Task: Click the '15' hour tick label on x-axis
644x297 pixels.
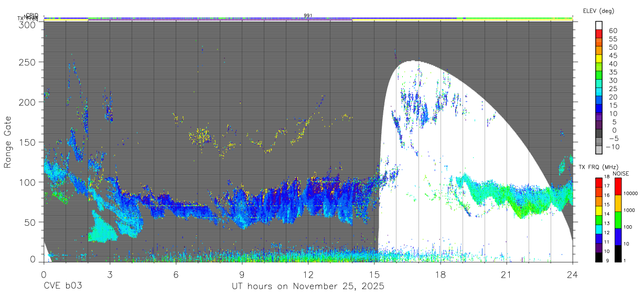Action: click(374, 274)
